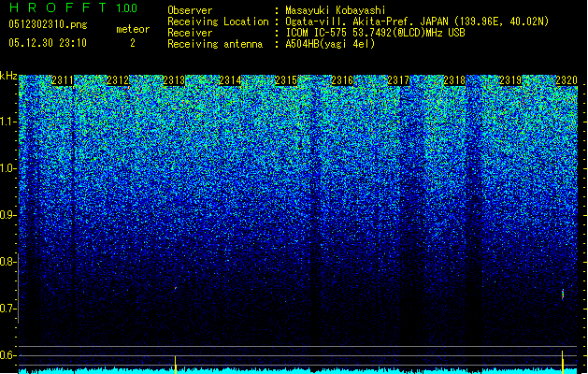Click the 0.6 frequency axis label
Image resolution: width=588 pixels, height=374 pixels.
click(8, 355)
